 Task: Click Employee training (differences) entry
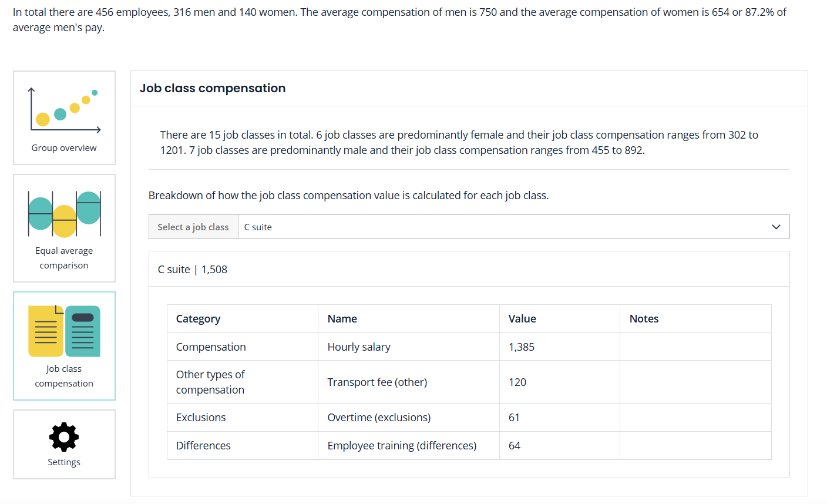pos(402,446)
